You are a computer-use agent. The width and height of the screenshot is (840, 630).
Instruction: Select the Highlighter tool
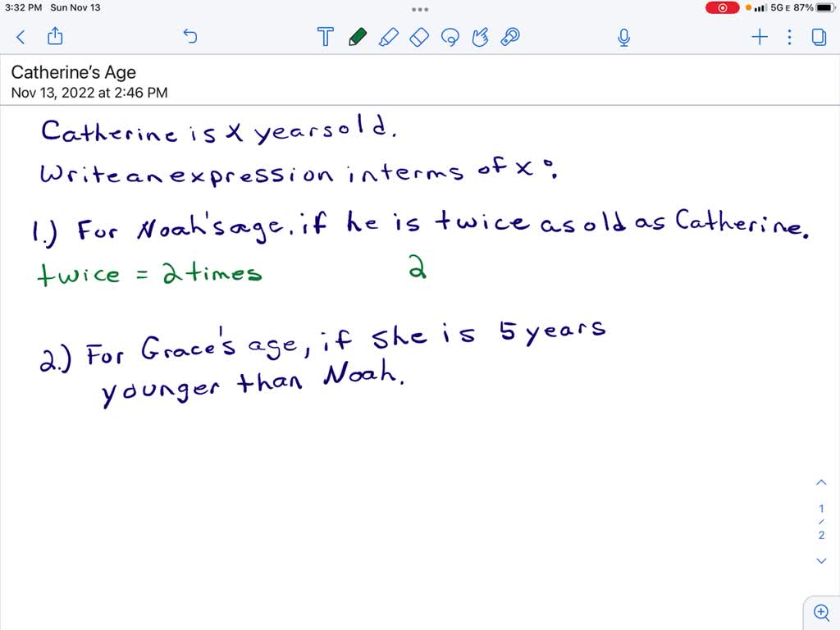click(x=389, y=37)
